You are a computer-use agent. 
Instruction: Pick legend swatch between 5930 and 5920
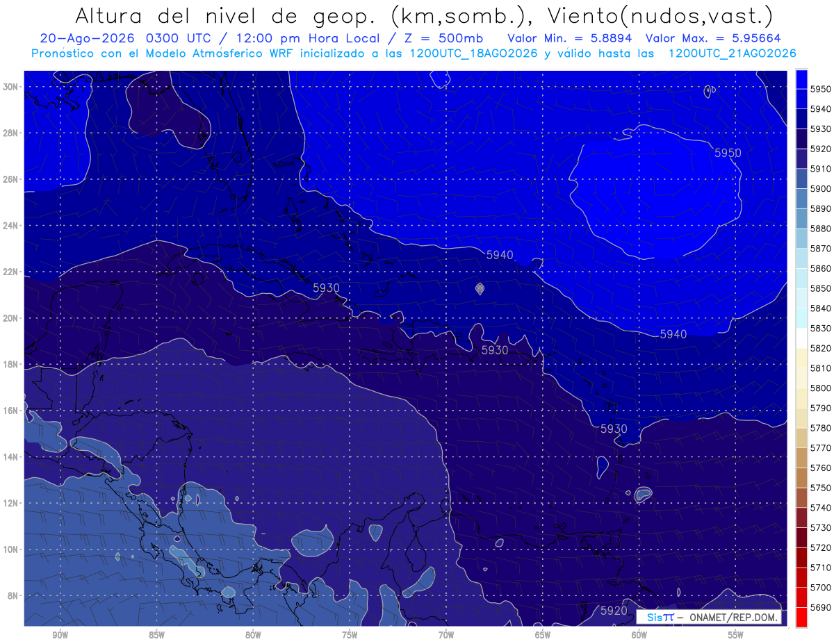[x=801, y=139]
